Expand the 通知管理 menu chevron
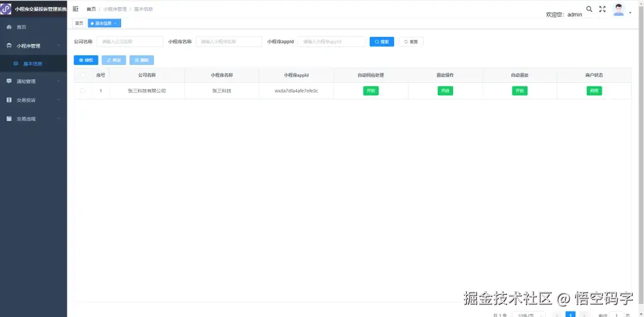644x317 pixels. click(58, 81)
